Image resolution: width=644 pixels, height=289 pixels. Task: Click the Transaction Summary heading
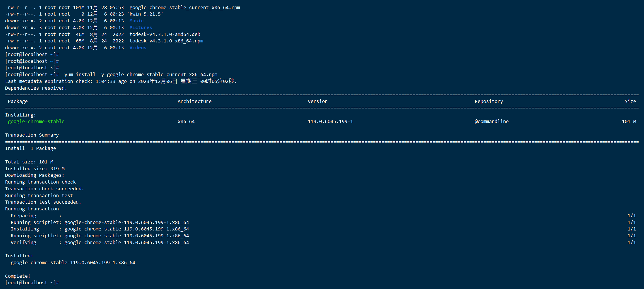click(x=32, y=135)
